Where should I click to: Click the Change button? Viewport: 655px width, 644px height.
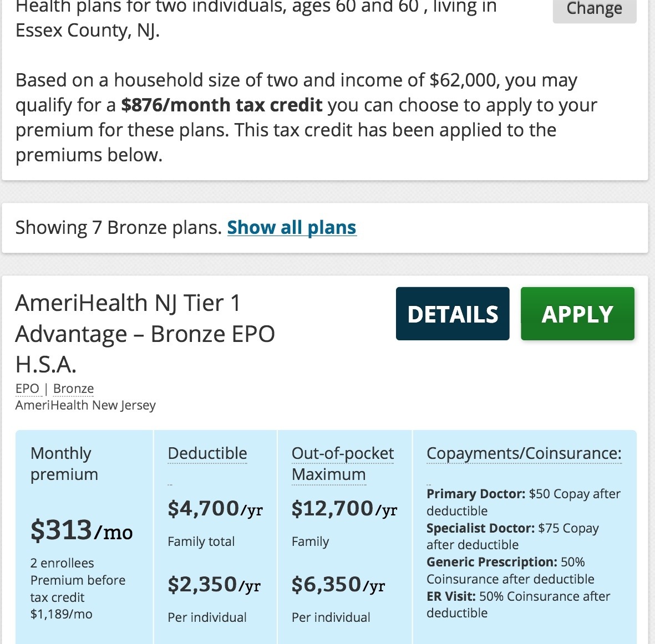[594, 9]
